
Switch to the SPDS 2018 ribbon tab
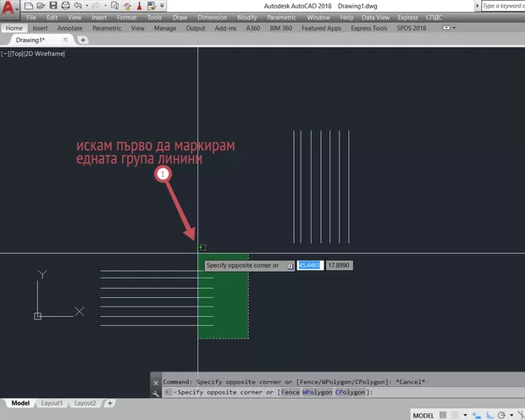click(412, 28)
